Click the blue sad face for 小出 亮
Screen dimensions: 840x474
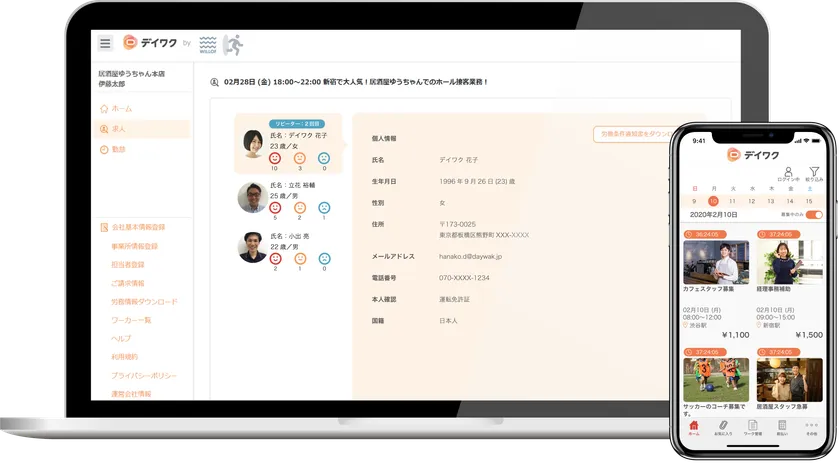(325, 259)
